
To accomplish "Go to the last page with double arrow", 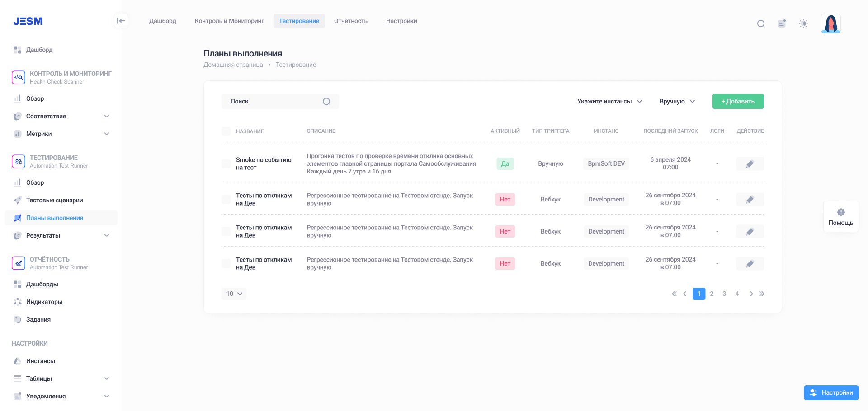I will (x=762, y=294).
